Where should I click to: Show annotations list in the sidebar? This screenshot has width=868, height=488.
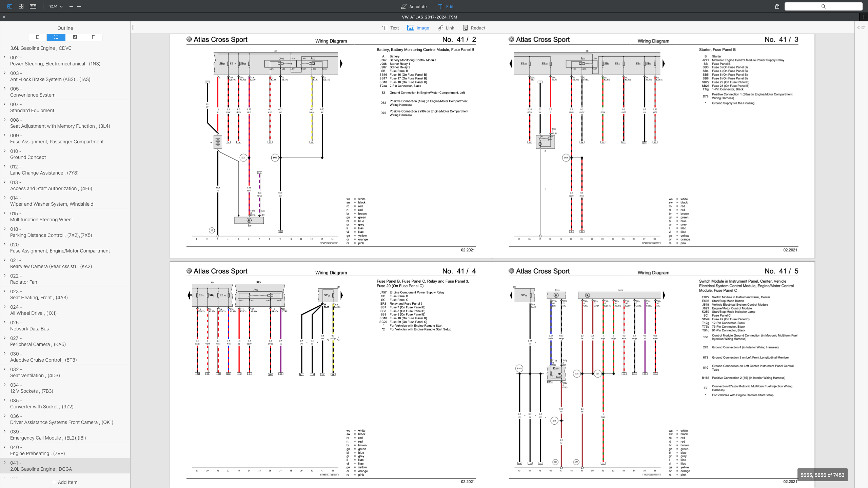(75, 37)
